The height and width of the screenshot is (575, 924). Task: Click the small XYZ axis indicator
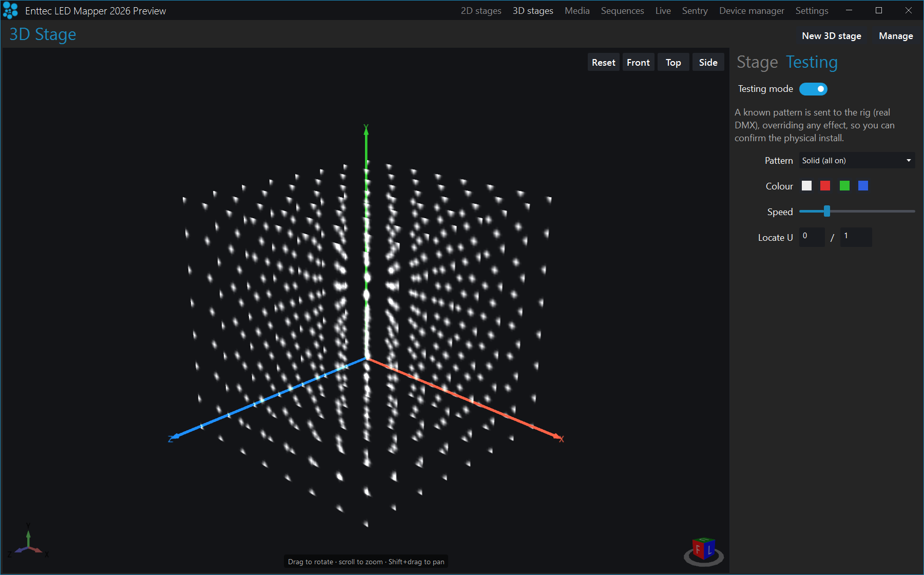(28, 541)
